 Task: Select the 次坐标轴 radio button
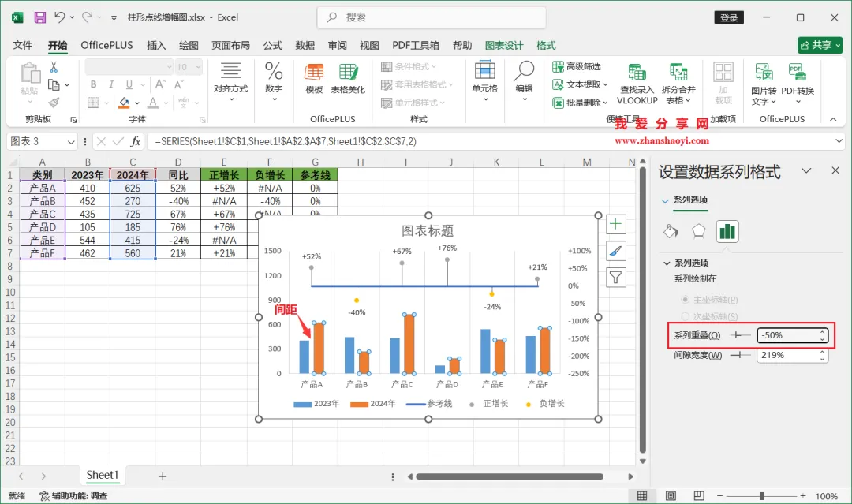686,316
